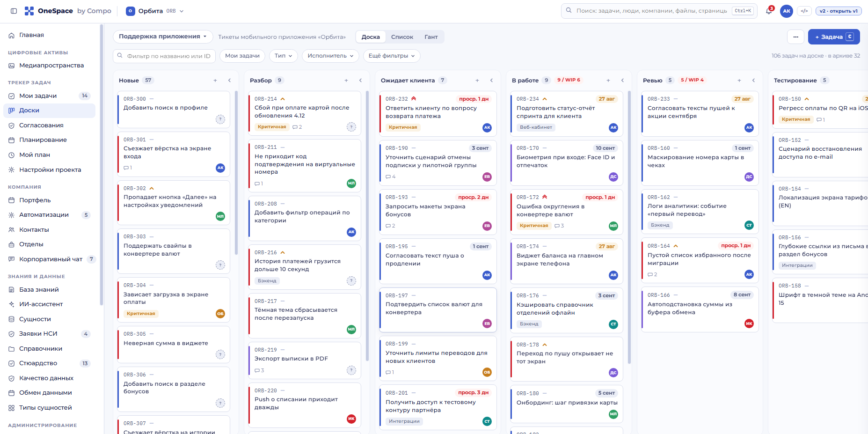Click unassigned avatar on ORB-216 card
This screenshot has height=434, width=868.
[x=351, y=281]
